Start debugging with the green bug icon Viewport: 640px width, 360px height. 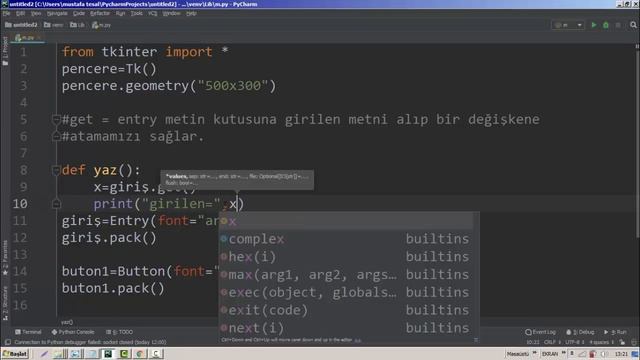[606, 25]
